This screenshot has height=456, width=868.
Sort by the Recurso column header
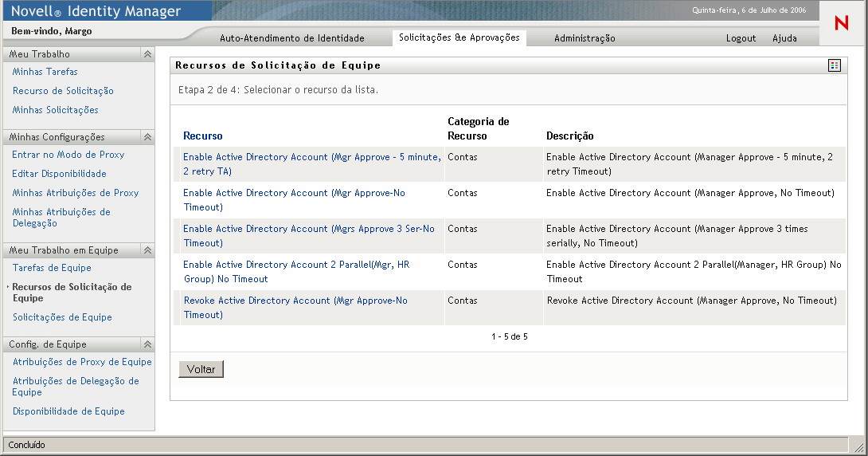click(x=202, y=136)
